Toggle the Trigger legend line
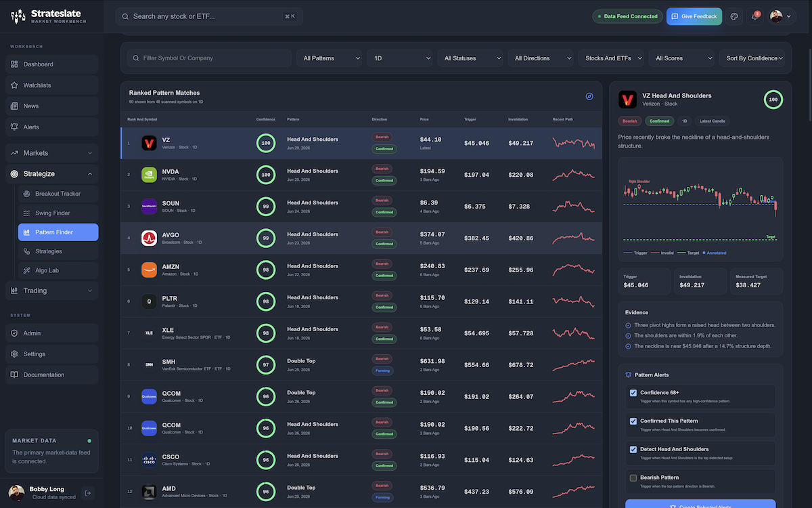 (635, 253)
